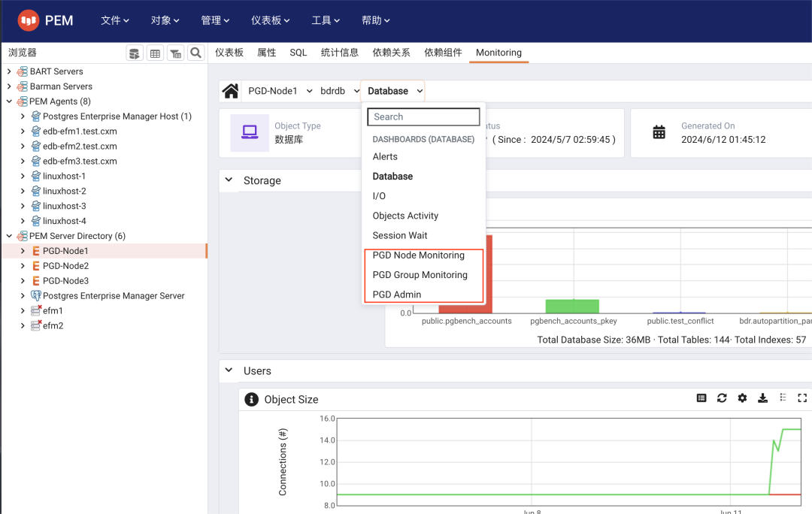Click the Generated On calendar icon
This screenshot has width=812, height=514.
[659, 132]
